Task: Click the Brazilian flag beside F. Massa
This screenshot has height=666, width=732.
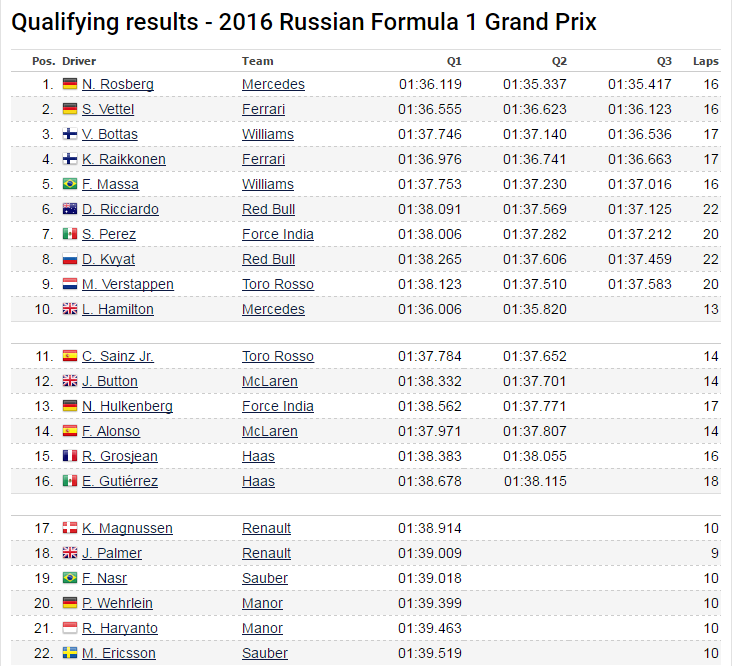Action: click(x=69, y=184)
